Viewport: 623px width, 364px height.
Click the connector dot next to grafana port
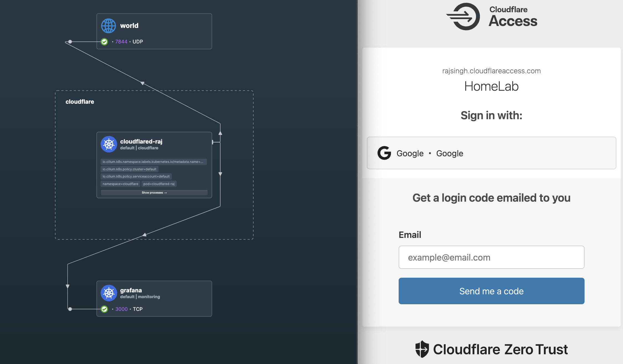[70, 309]
